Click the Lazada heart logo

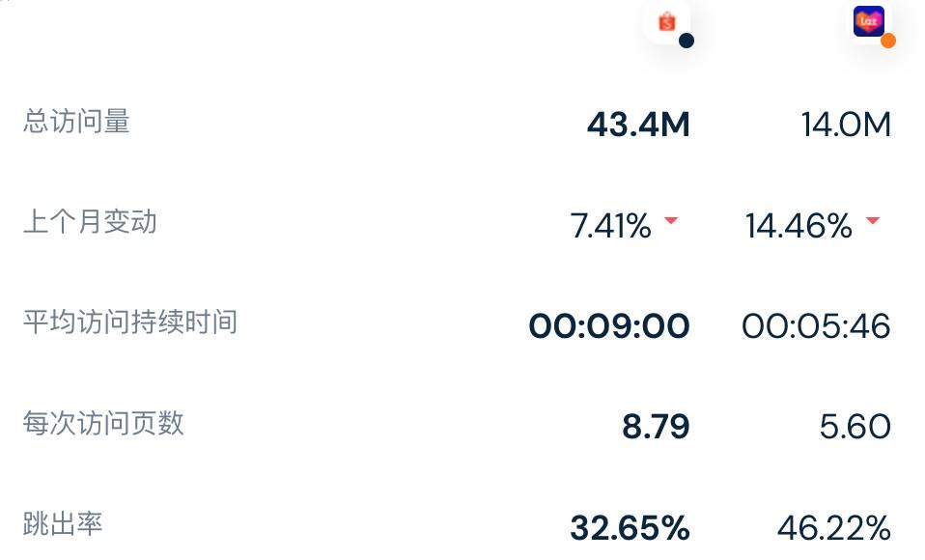point(870,22)
